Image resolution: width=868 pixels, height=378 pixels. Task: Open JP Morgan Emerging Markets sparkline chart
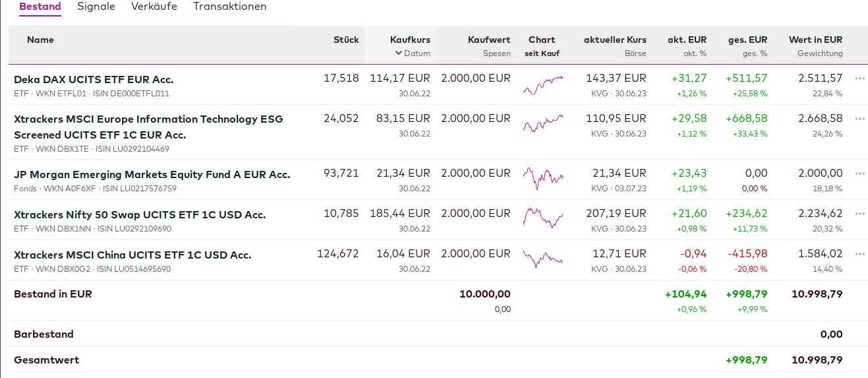(x=543, y=178)
